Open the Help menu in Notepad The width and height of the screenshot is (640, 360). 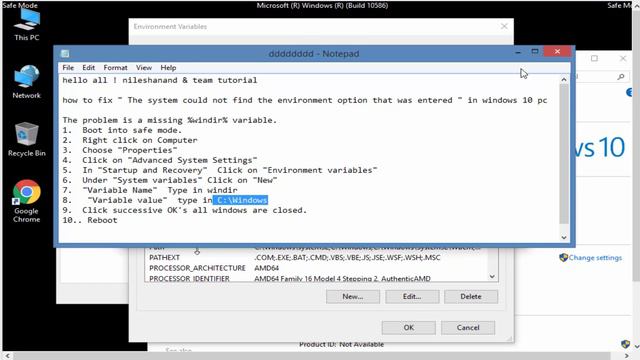point(168,68)
